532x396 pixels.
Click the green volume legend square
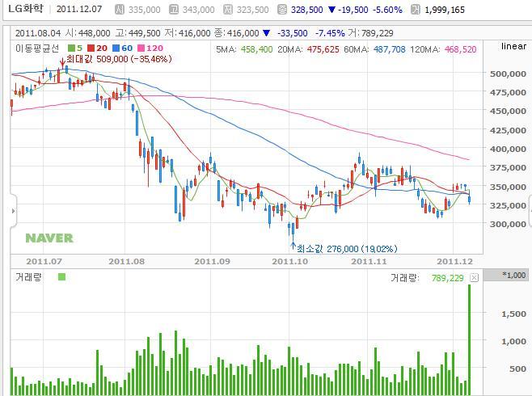click(x=61, y=277)
